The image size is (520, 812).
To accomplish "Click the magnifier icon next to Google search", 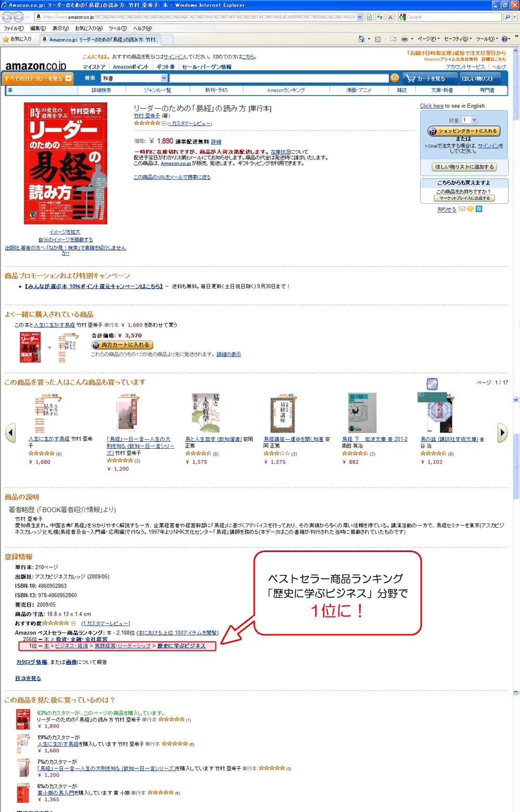I will coord(507,17).
